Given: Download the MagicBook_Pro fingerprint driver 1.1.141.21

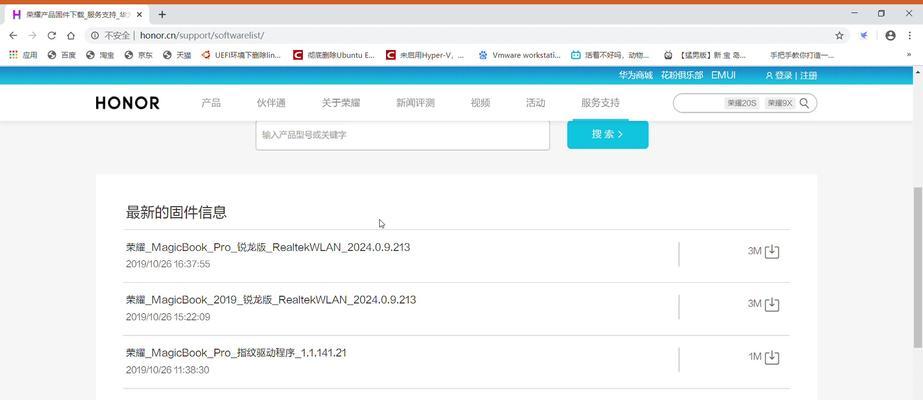Looking at the screenshot, I should [772, 358].
